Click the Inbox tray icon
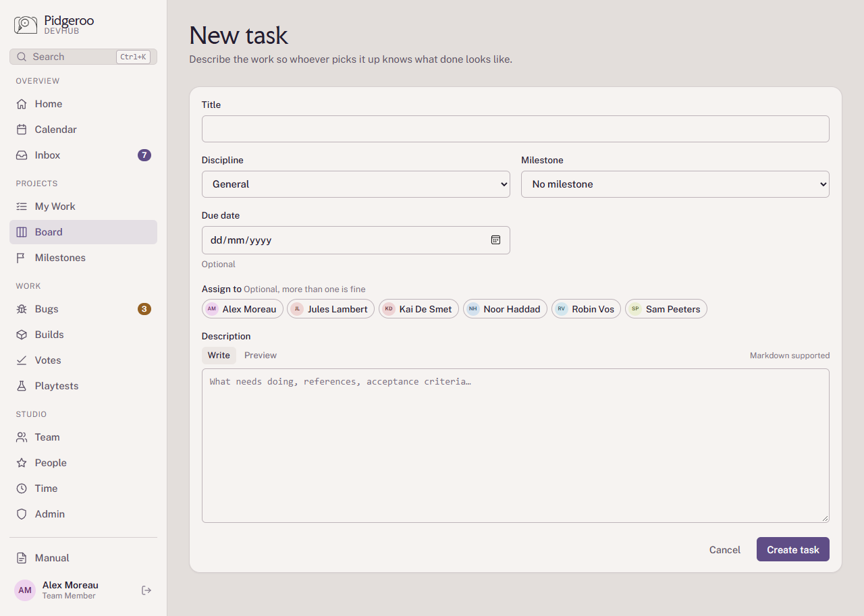864x616 pixels. coord(22,155)
